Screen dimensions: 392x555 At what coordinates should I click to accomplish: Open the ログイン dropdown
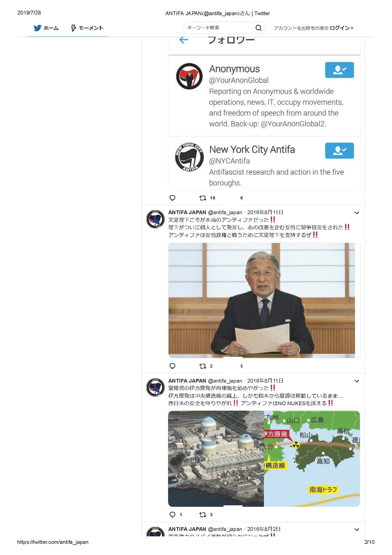click(x=342, y=28)
